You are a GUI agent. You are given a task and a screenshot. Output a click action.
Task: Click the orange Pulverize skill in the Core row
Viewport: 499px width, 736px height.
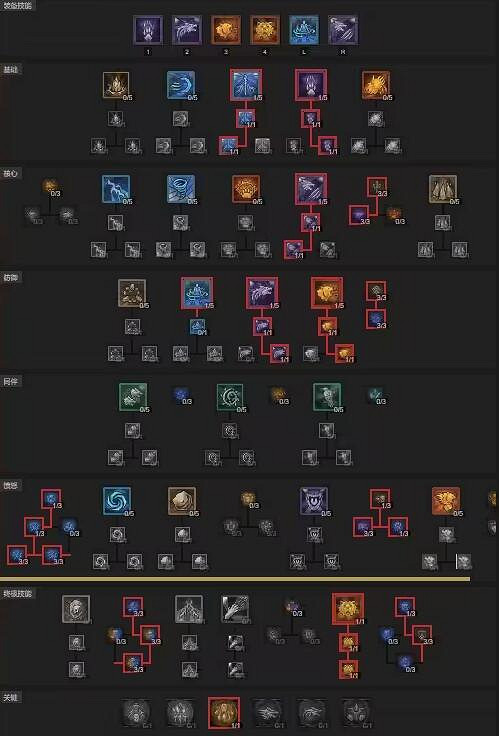246,189
